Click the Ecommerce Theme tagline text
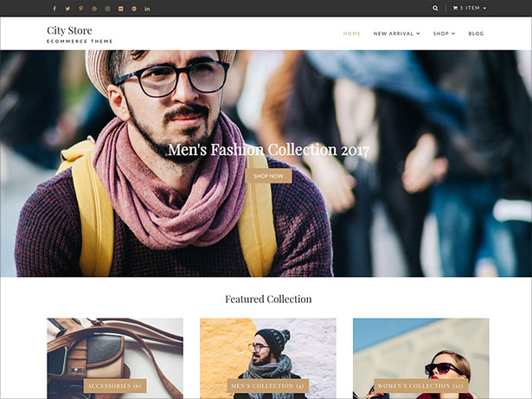 point(80,41)
